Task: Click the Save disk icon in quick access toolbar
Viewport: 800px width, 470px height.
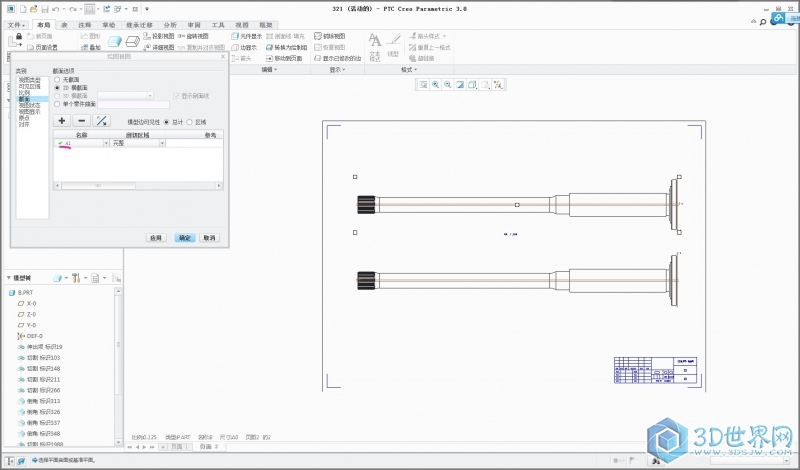Action: tap(45, 9)
